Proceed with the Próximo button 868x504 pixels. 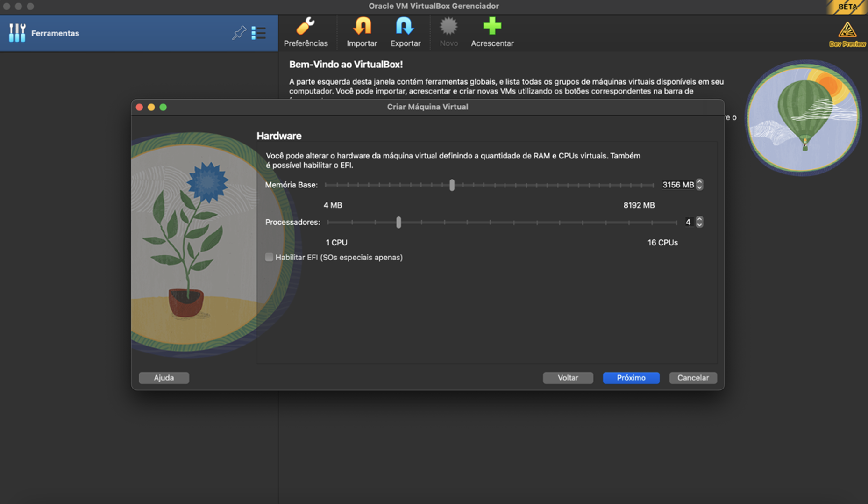pyautogui.click(x=631, y=378)
